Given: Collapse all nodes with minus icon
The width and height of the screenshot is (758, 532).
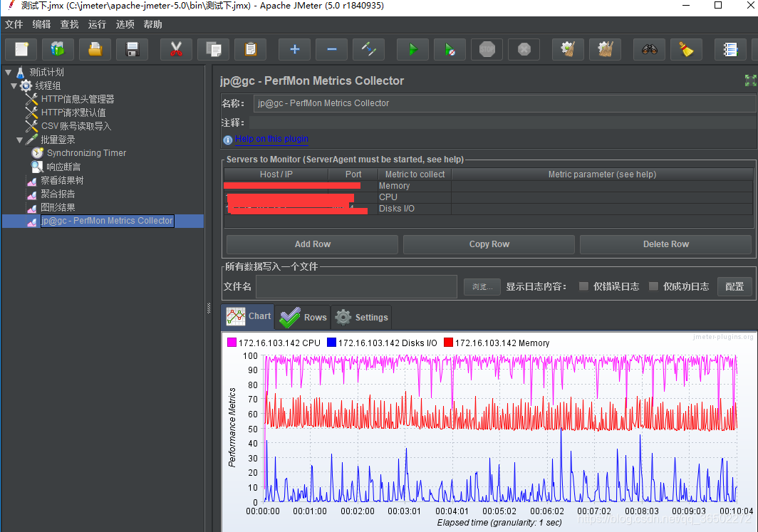Looking at the screenshot, I should click(332, 49).
